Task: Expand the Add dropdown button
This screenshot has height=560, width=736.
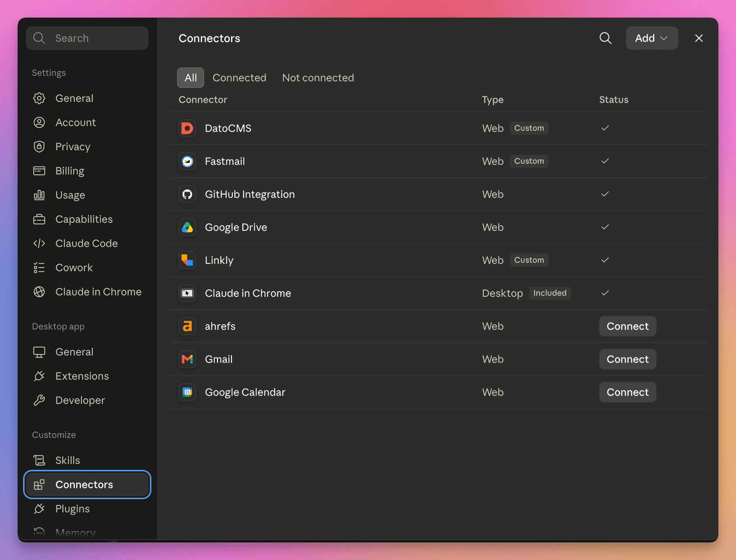Action: coord(652,38)
